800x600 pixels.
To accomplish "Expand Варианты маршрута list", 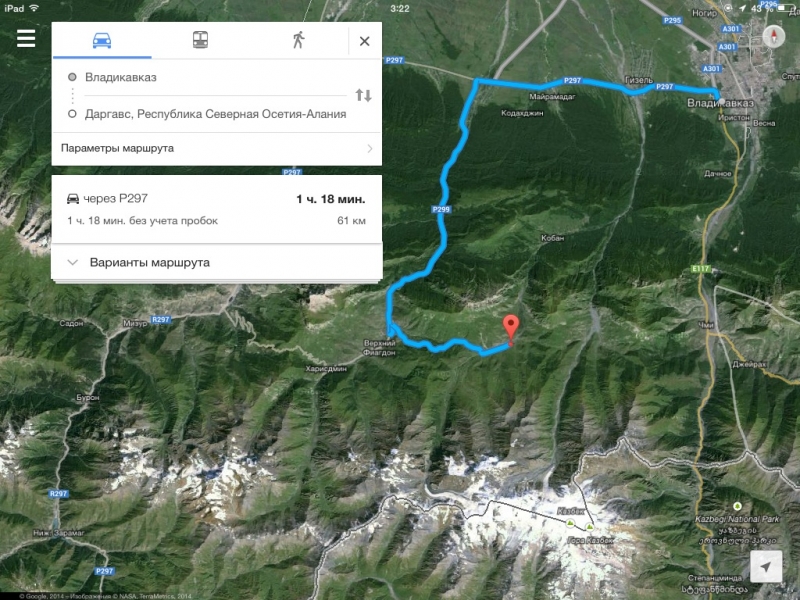I will coord(217,262).
